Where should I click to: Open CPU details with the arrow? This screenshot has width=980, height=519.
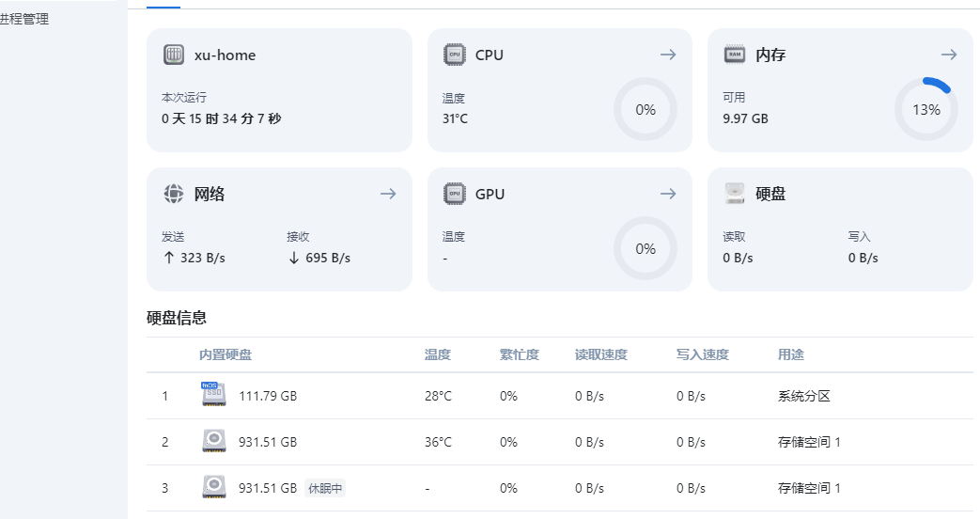pyautogui.click(x=668, y=55)
